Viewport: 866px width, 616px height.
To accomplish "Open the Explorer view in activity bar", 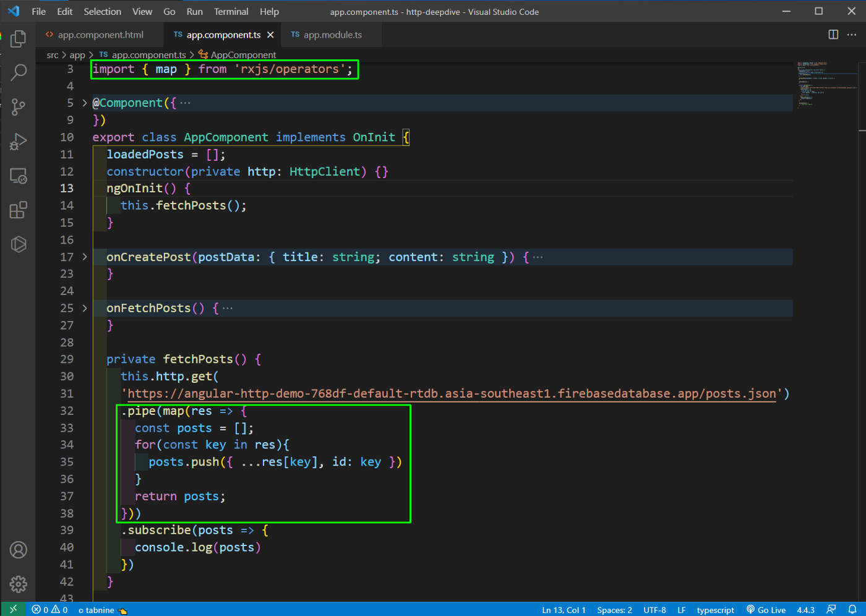I will (19, 39).
